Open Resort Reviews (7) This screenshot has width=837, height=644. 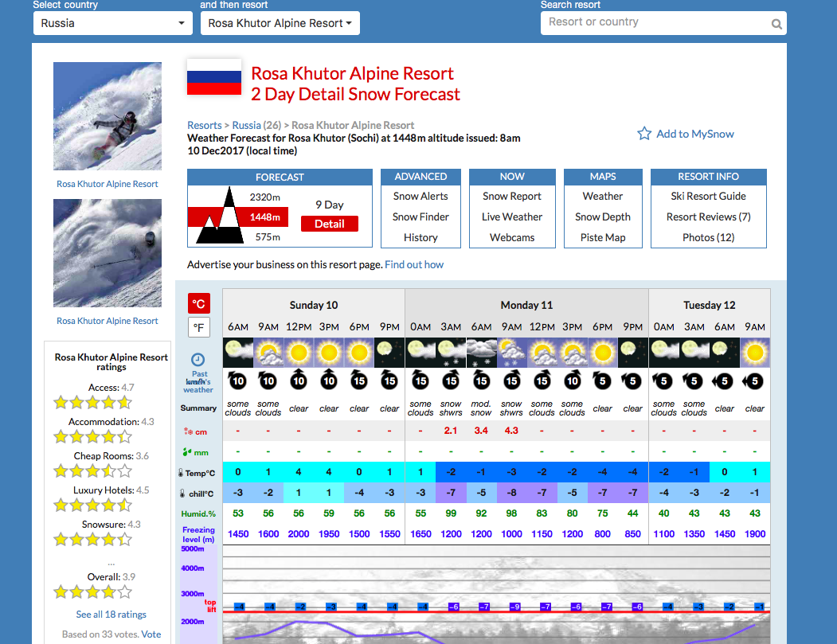click(x=708, y=217)
